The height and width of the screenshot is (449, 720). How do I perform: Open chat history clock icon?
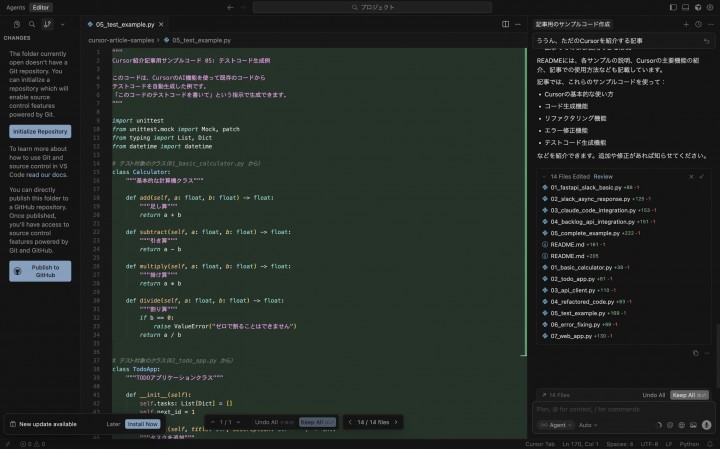click(698, 23)
